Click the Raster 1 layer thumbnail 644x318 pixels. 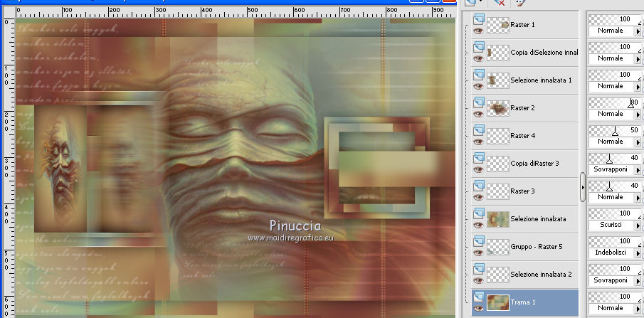(498, 25)
